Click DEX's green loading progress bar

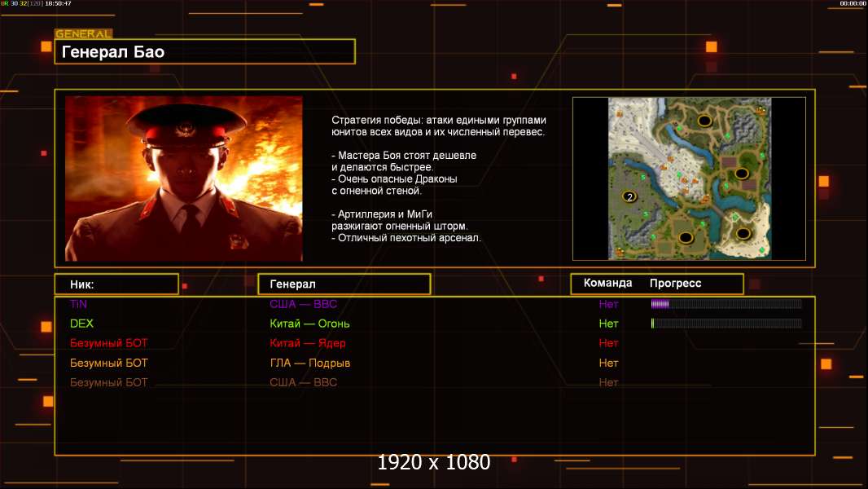(x=726, y=324)
